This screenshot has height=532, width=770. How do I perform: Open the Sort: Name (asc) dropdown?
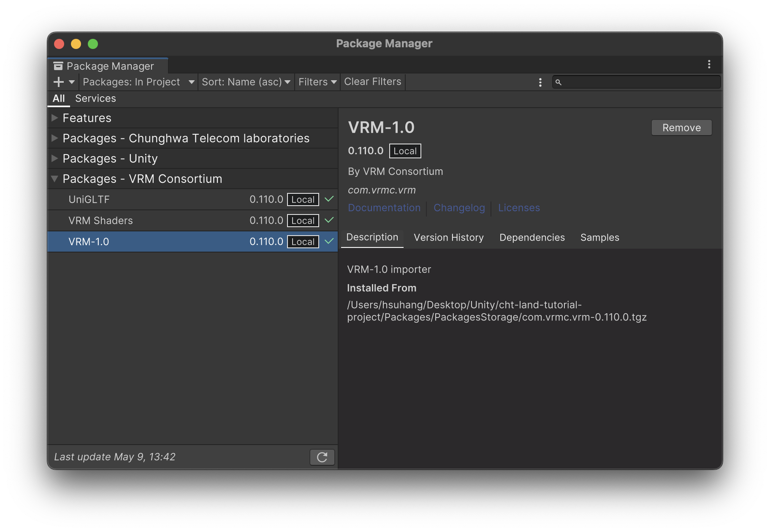(x=246, y=82)
